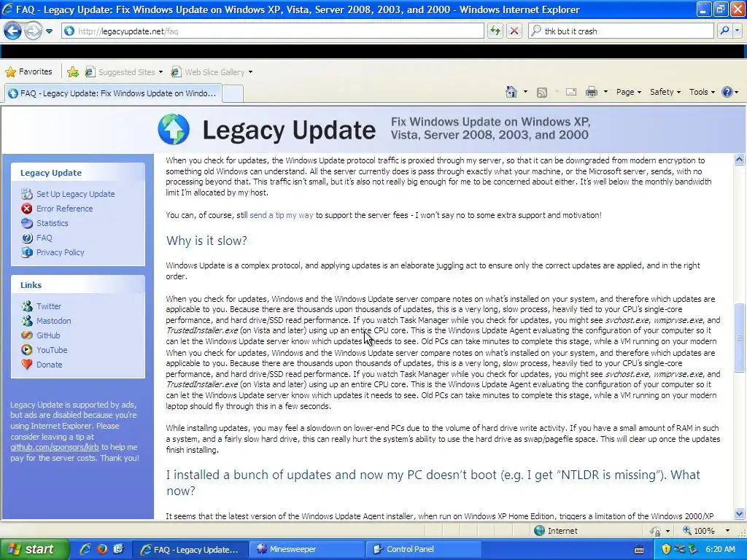Open the FAQ sidebar link
Image resolution: width=747 pixels, height=560 pixels.
(x=44, y=238)
